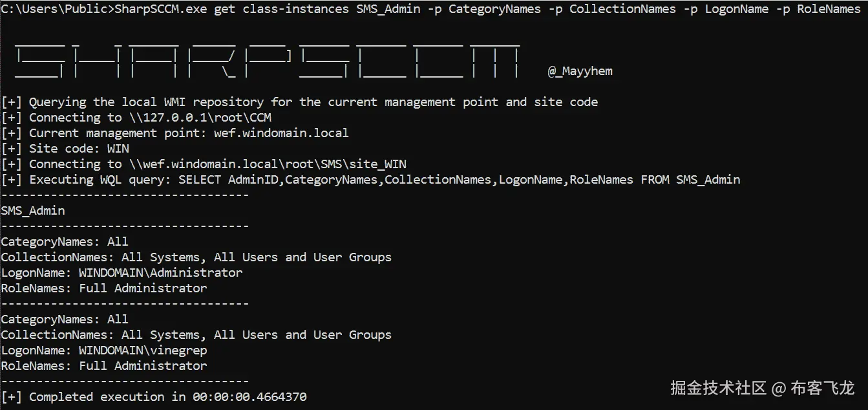868x410 pixels.
Task: Click the first RoleNames: Full Administrator line
Action: (x=104, y=288)
